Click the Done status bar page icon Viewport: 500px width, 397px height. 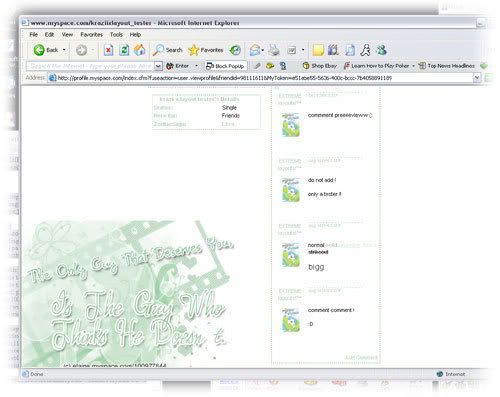click(x=25, y=374)
